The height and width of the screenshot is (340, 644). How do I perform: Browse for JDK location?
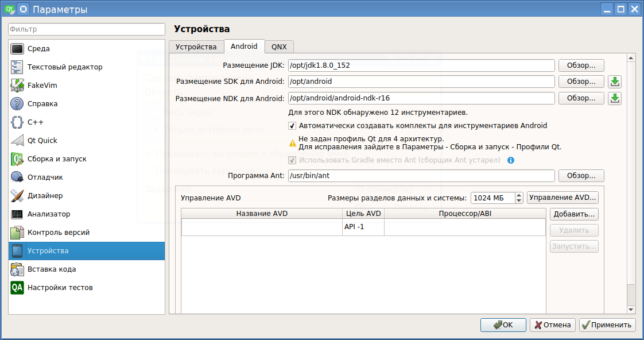click(x=581, y=65)
